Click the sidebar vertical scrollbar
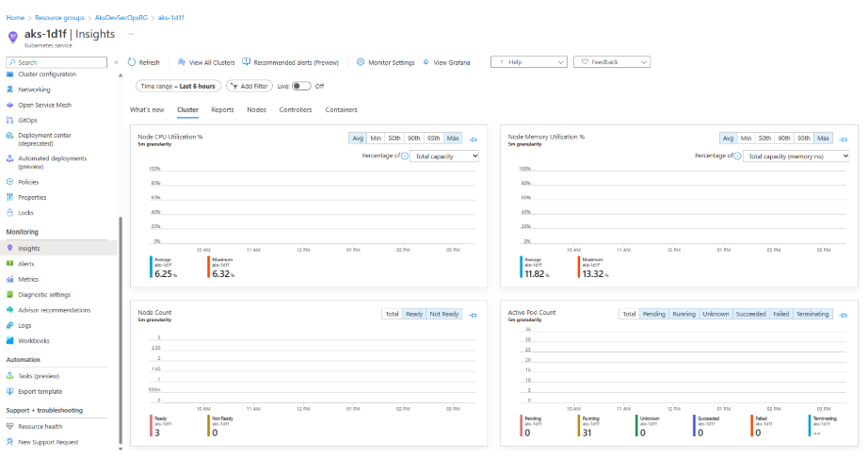868x458 pixels. (121, 330)
